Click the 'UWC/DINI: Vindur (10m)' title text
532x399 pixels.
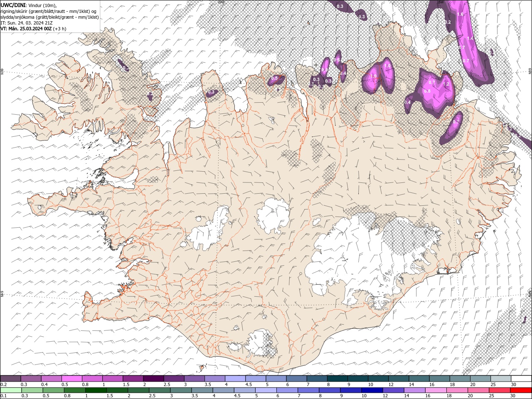pos(28,5)
